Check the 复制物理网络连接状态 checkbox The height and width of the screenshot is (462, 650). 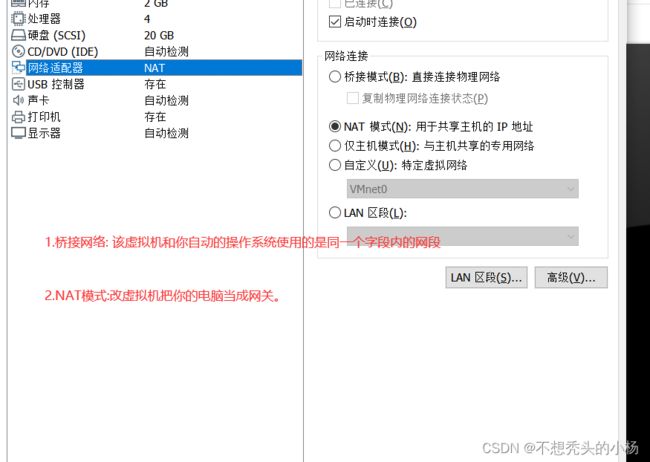(x=352, y=98)
